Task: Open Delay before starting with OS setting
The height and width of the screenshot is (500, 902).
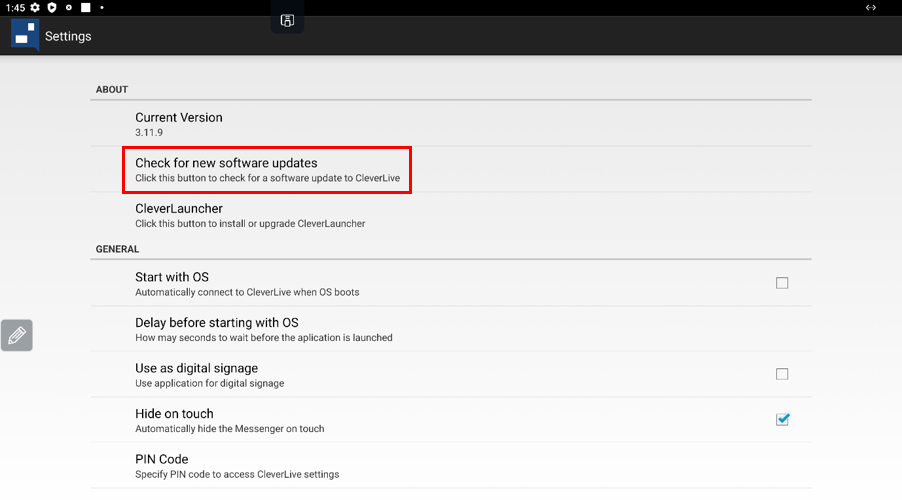Action: coord(451,329)
